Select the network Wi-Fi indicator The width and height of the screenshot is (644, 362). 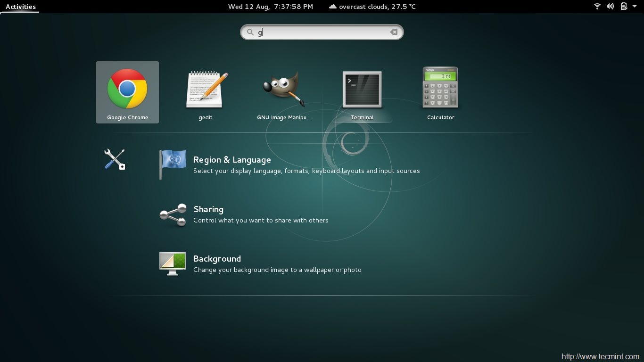[597, 6]
